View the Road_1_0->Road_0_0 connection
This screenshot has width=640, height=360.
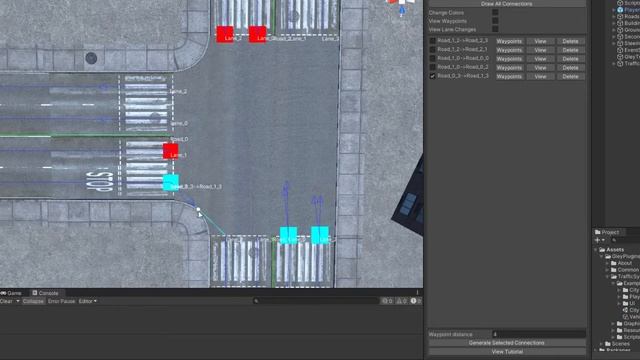pos(540,59)
